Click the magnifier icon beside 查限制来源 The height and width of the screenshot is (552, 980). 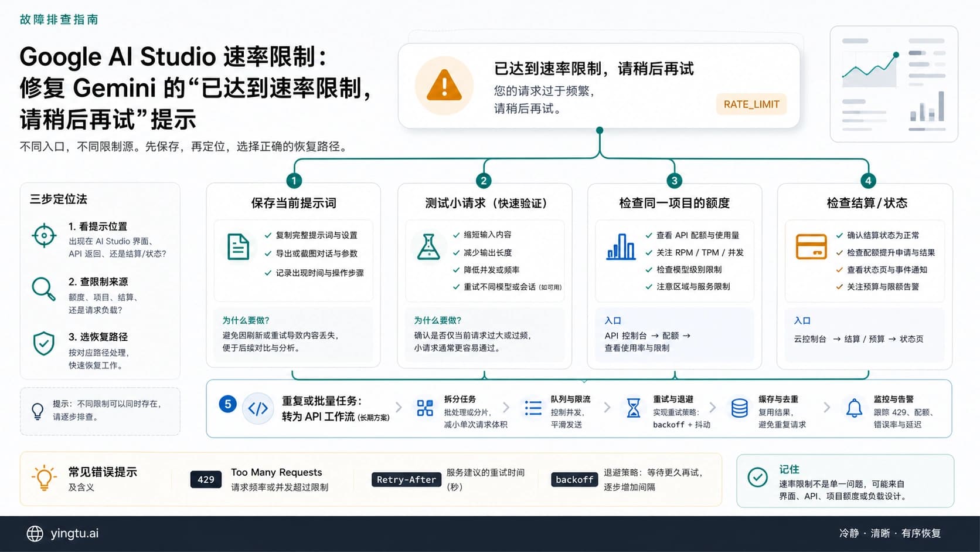click(x=43, y=289)
